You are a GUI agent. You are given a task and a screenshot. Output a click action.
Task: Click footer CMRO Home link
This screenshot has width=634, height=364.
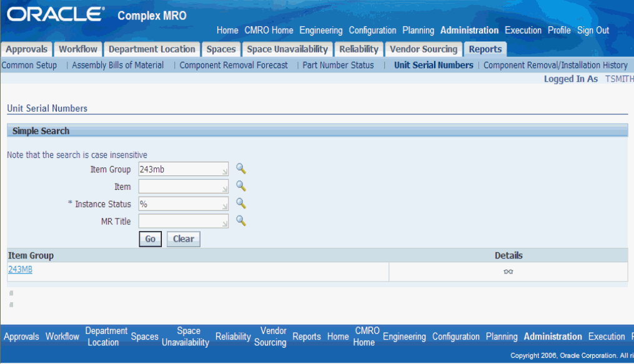click(x=367, y=336)
